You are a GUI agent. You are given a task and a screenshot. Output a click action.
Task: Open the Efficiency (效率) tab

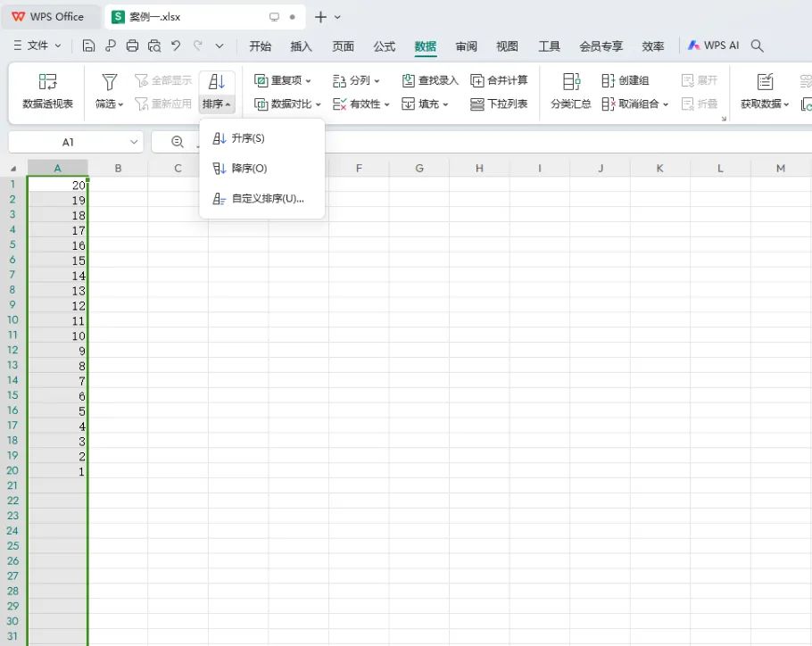(x=652, y=46)
